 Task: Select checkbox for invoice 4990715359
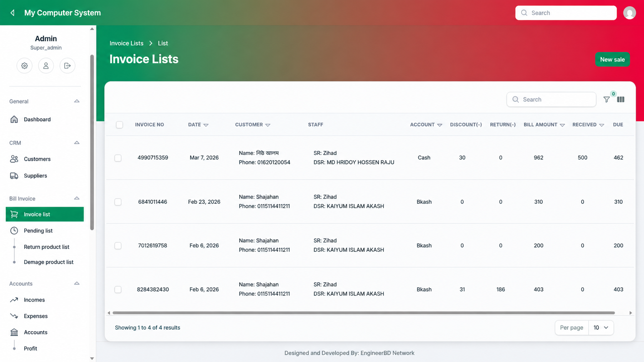[118, 158]
